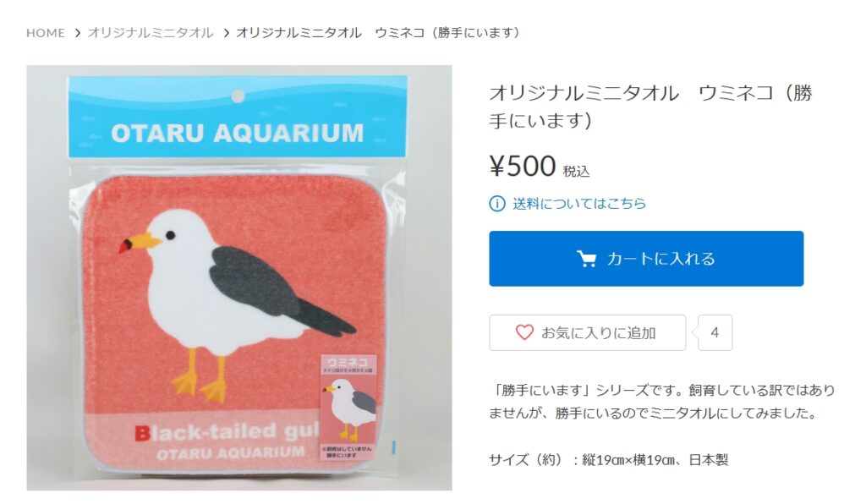Select the current ウミネコ(勝手にいます) breadcrumb item
The image size is (866, 504).
click(379, 33)
